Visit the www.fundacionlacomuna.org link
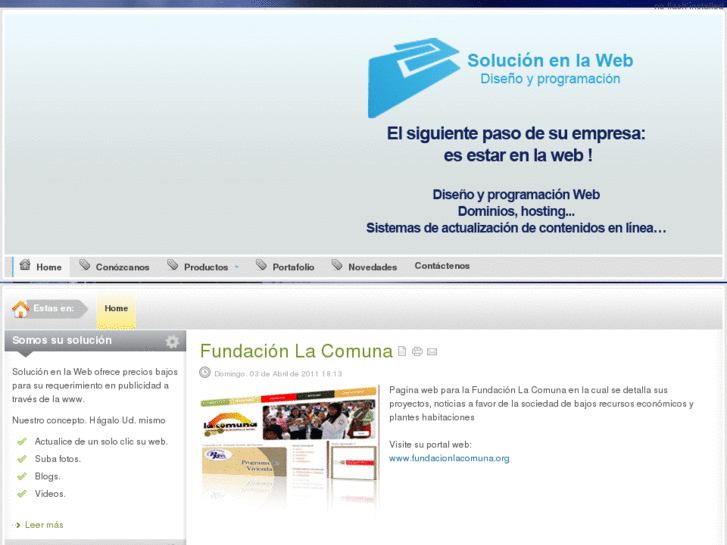The height and width of the screenshot is (545, 727). (x=449, y=458)
